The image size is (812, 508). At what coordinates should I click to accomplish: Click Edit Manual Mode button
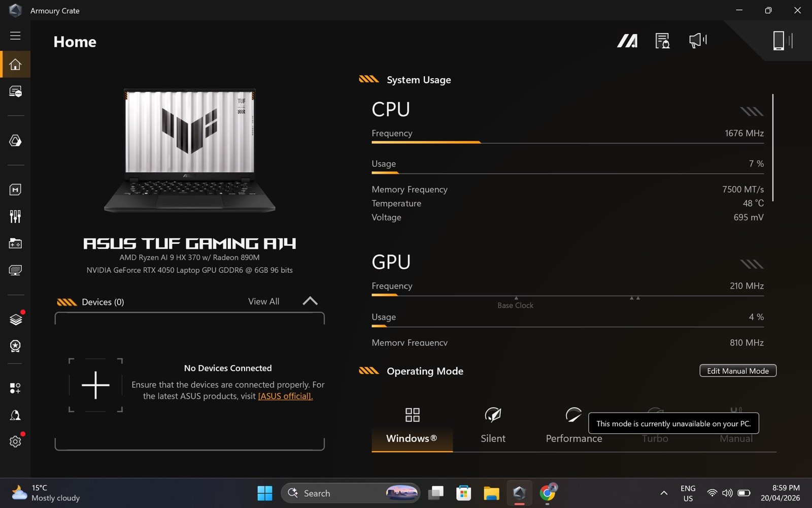(738, 371)
